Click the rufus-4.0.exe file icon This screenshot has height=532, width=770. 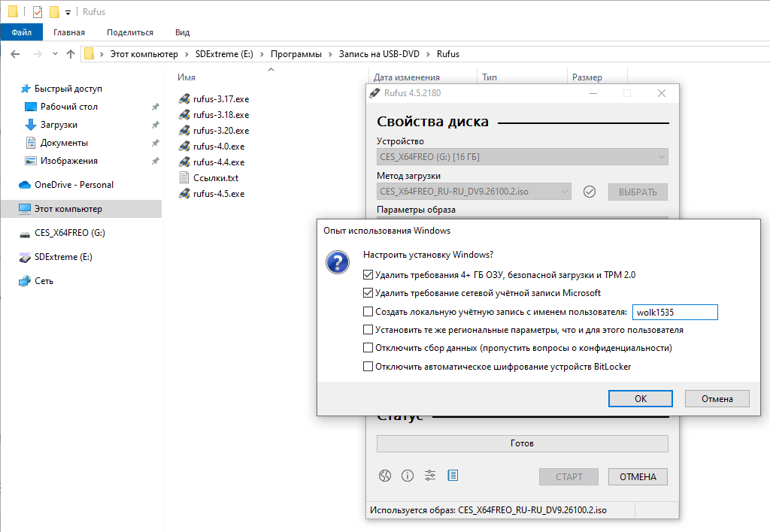click(x=184, y=147)
